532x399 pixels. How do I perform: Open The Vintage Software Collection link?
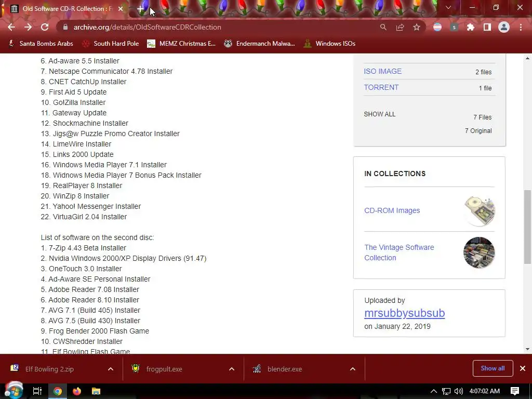[x=399, y=252]
